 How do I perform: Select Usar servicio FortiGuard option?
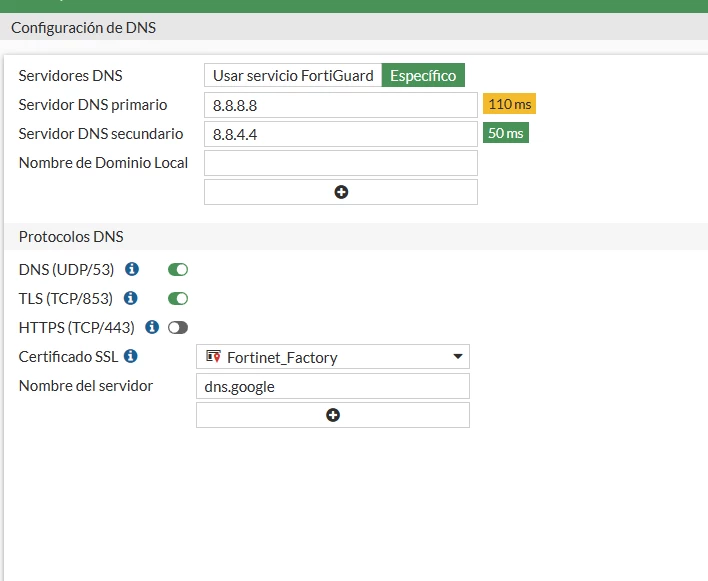[293, 75]
